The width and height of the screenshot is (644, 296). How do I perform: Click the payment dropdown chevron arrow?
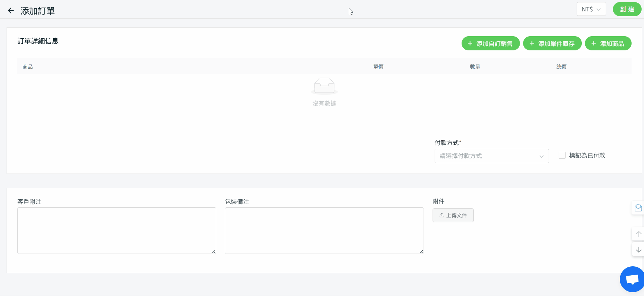(541, 156)
